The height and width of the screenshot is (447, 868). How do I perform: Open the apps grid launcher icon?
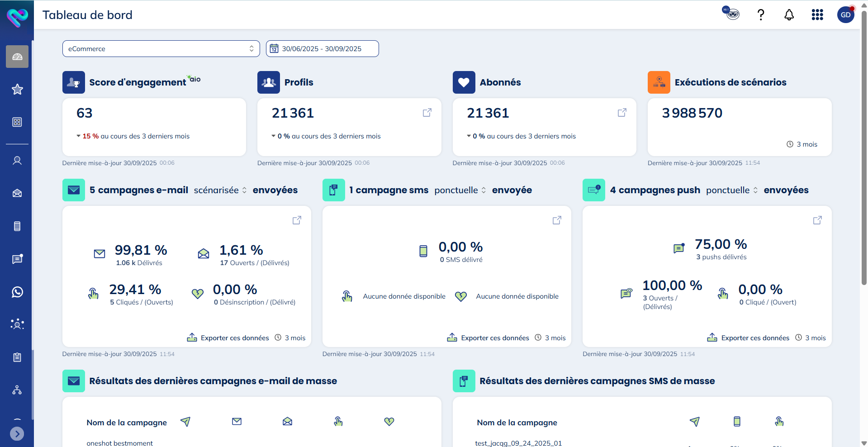point(817,15)
